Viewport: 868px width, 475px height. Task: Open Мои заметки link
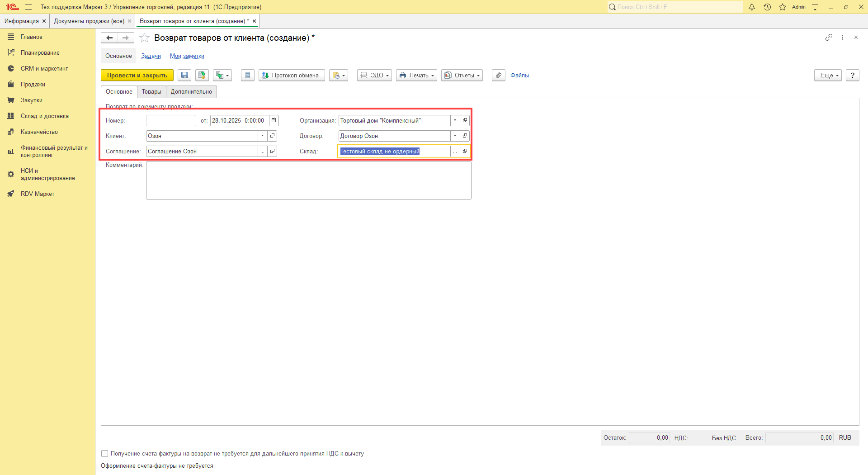pos(187,56)
